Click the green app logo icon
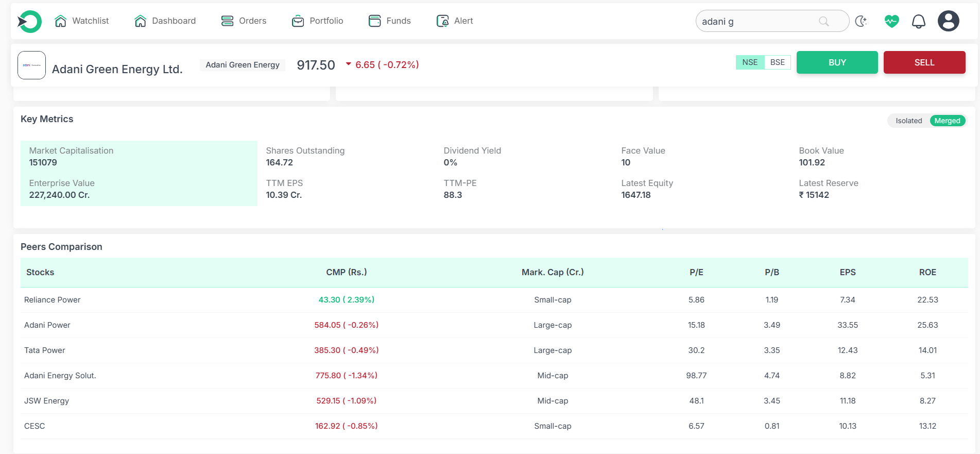This screenshot has height=454, width=980. pos(29,21)
